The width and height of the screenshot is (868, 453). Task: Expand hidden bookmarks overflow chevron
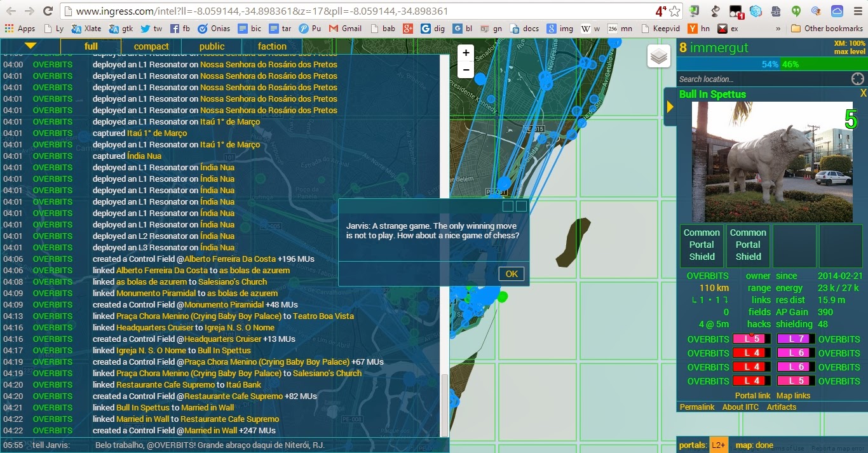[778, 29]
